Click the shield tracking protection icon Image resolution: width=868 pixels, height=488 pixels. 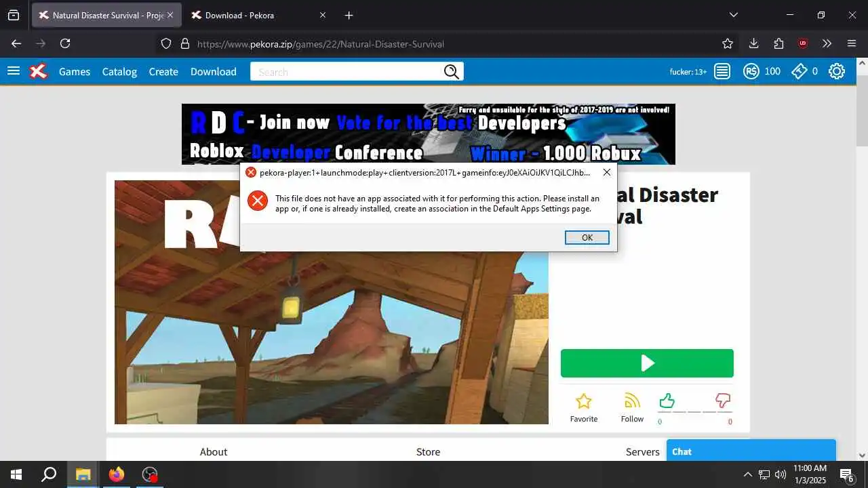(x=166, y=43)
